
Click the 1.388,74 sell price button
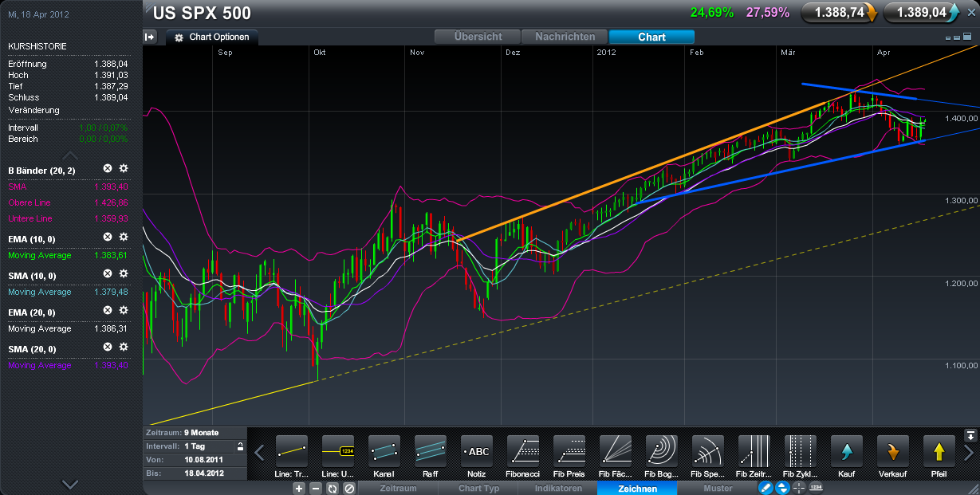click(839, 13)
